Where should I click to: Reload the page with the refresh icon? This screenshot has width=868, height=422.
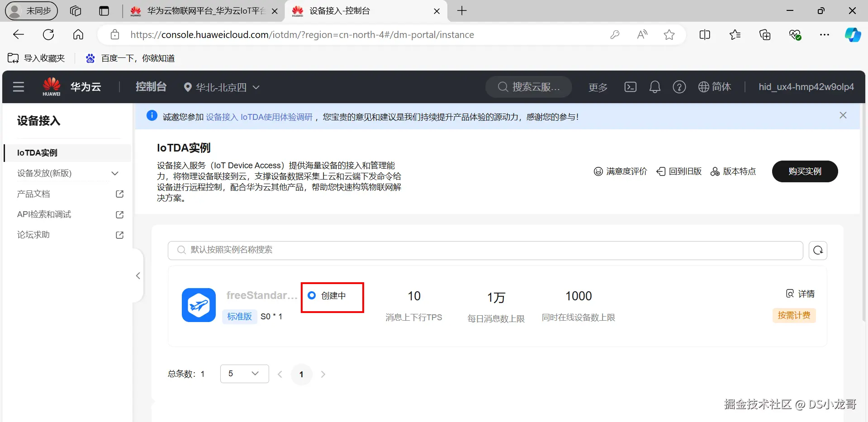tap(48, 35)
